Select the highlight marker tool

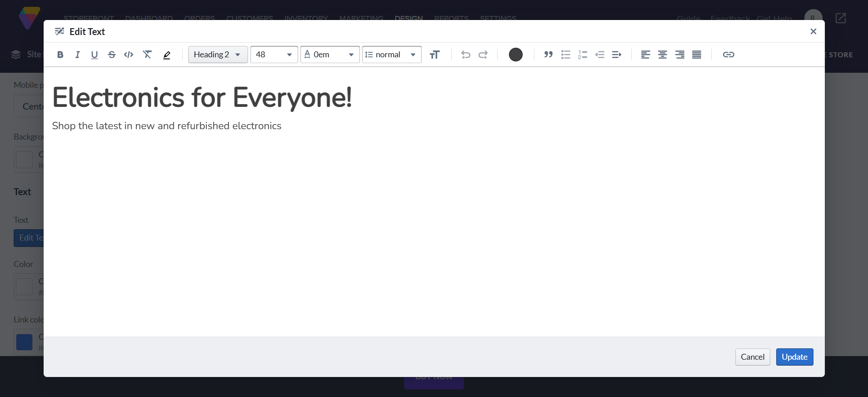tap(167, 55)
